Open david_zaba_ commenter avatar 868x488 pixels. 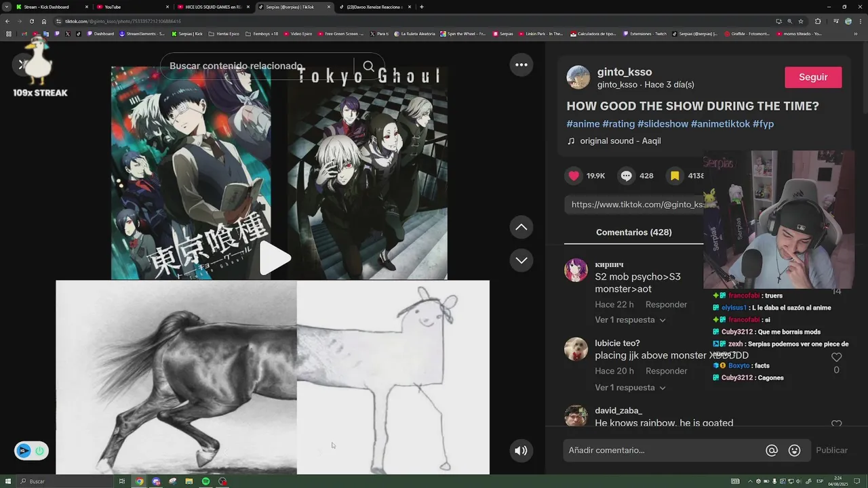[x=576, y=416]
